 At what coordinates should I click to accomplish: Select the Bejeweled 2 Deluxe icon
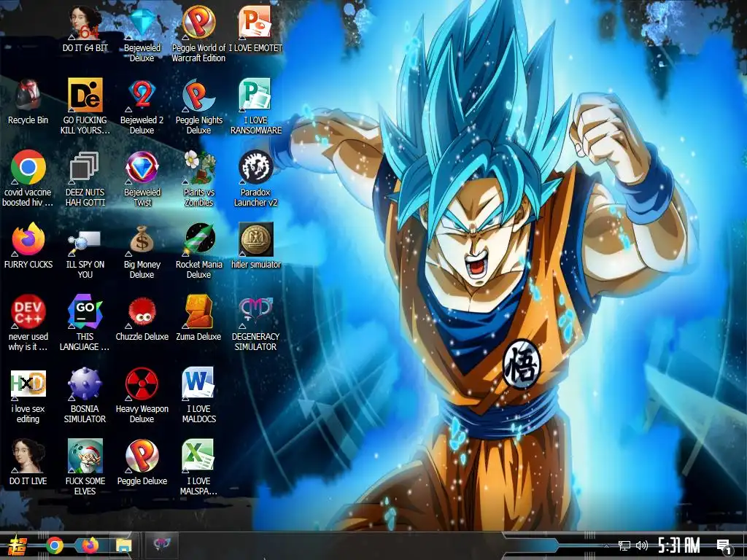pyautogui.click(x=142, y=106)
